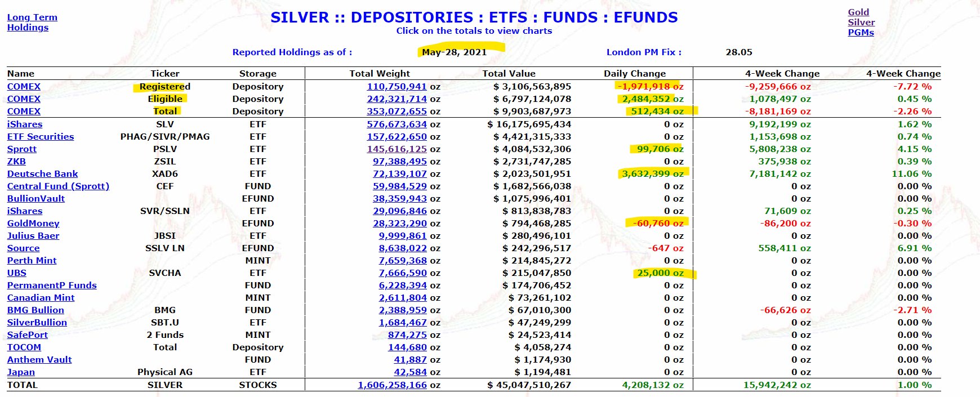Open the Anthem Vault link

pos(39,360)
